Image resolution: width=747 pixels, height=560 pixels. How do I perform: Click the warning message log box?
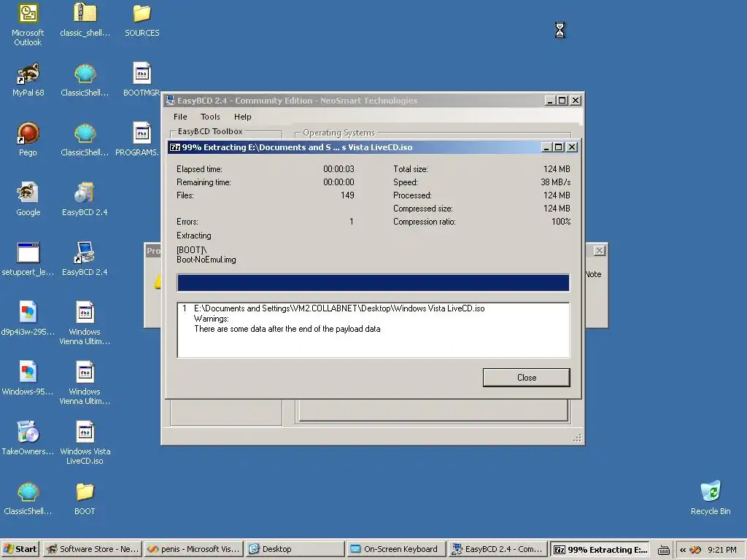373,330
